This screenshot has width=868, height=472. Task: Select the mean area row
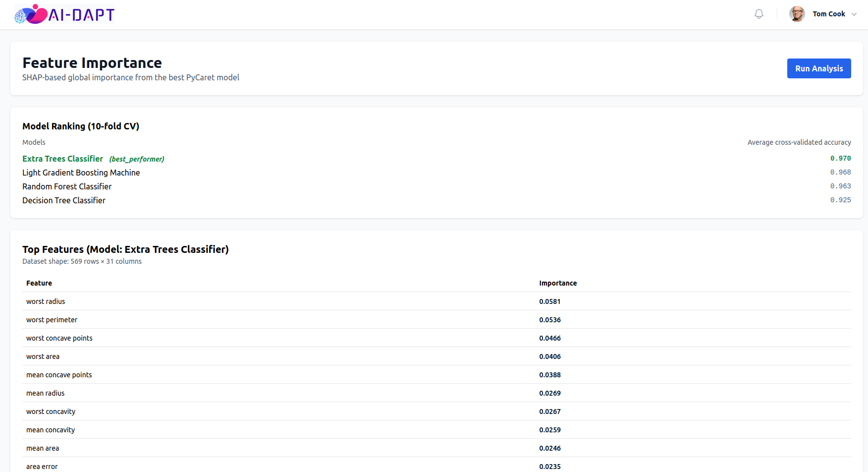tap(436, 448)
